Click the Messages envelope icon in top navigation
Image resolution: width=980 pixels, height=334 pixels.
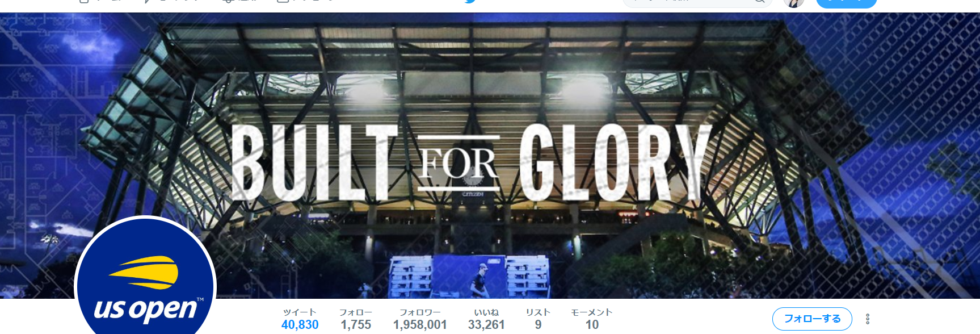(x=283, y=1)
